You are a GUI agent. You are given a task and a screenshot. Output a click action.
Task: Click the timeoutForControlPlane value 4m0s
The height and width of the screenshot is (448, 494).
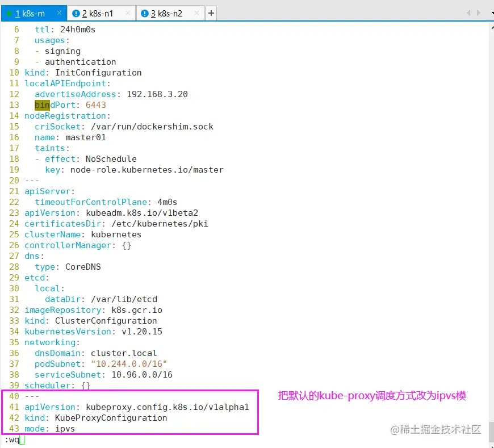tap(168, 202)
